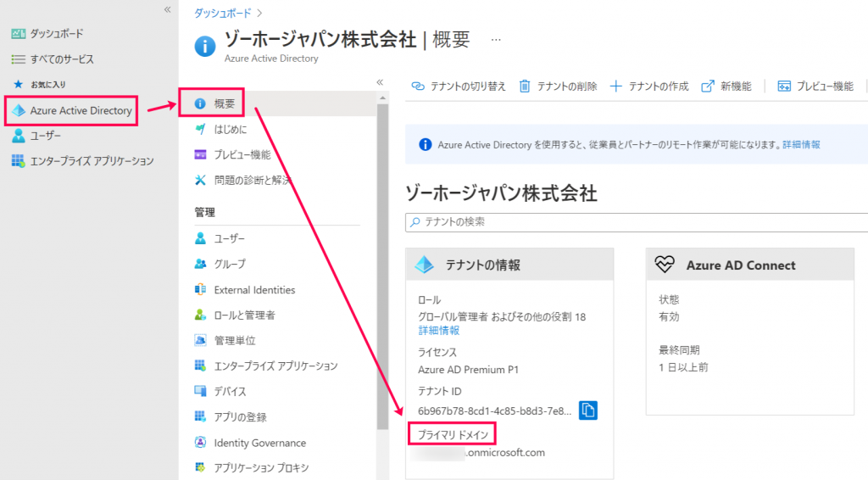Click the 6b967b78-8cd1-4c85 tenant ID value

494,411
